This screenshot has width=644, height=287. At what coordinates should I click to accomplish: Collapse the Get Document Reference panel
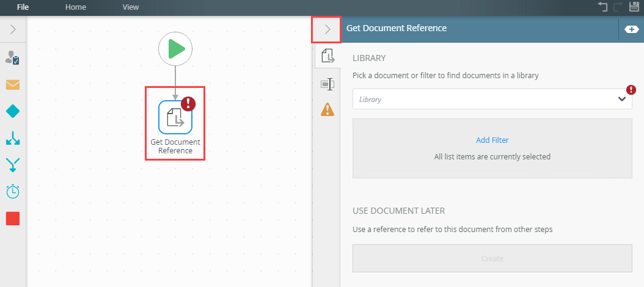coord(327,29)
